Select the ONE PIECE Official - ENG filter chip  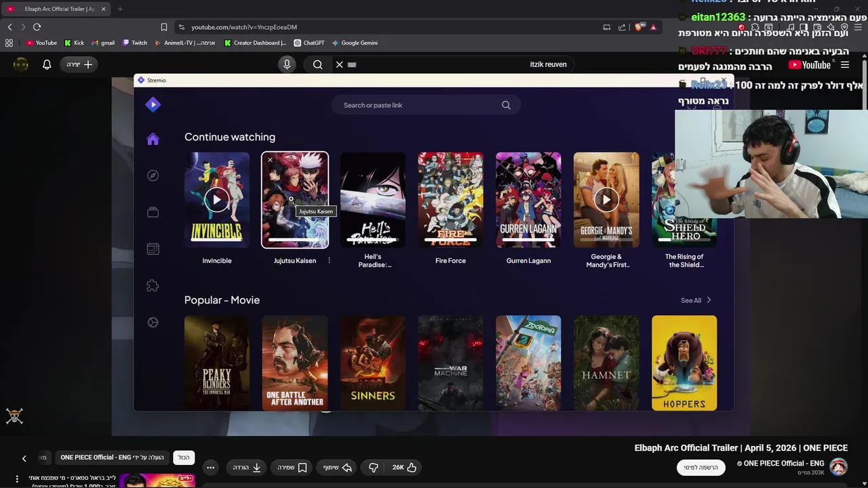113,457
